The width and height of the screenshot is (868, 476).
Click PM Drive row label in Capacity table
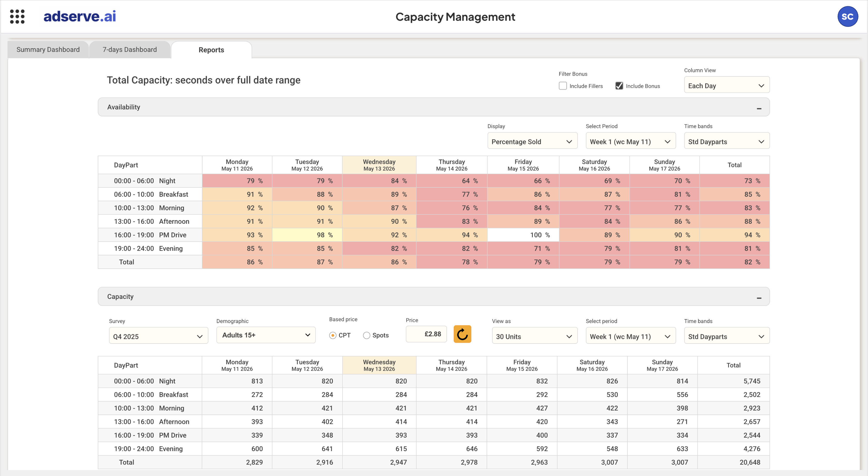pos(150,435)
